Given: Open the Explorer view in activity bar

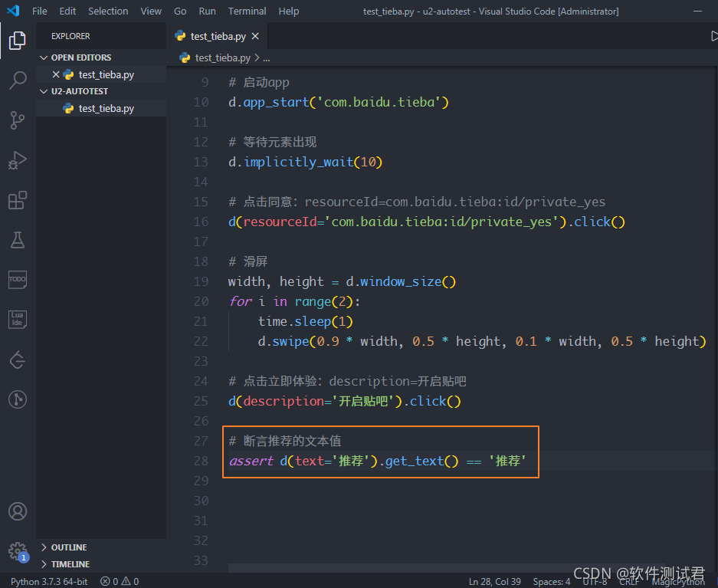Looking at the screenshot, I should [x=18, y=41].
